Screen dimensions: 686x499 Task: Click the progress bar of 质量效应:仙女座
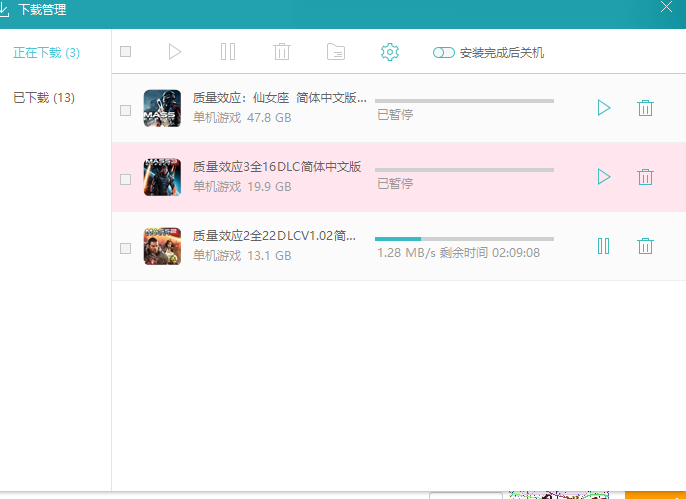464,101
